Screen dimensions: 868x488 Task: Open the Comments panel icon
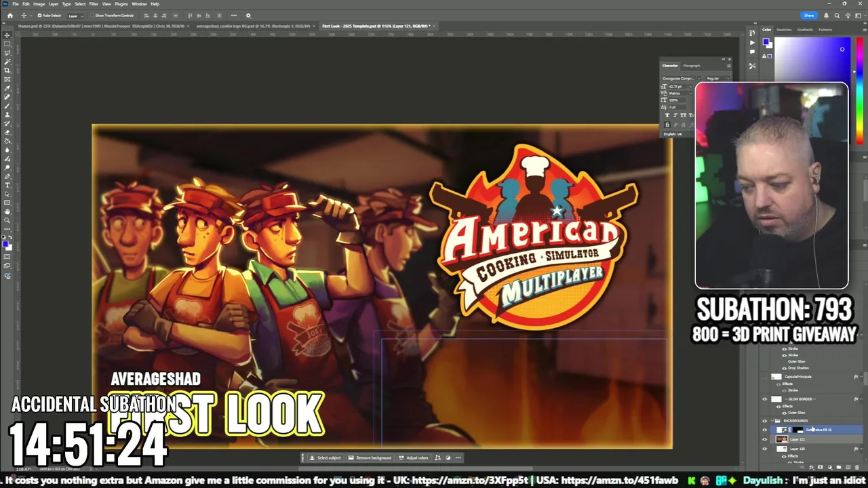tap(752, 52)
